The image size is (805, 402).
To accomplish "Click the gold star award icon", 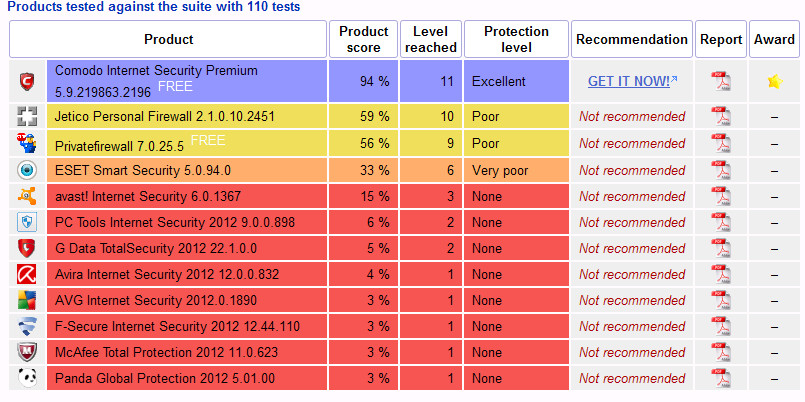I will point(775,81).
